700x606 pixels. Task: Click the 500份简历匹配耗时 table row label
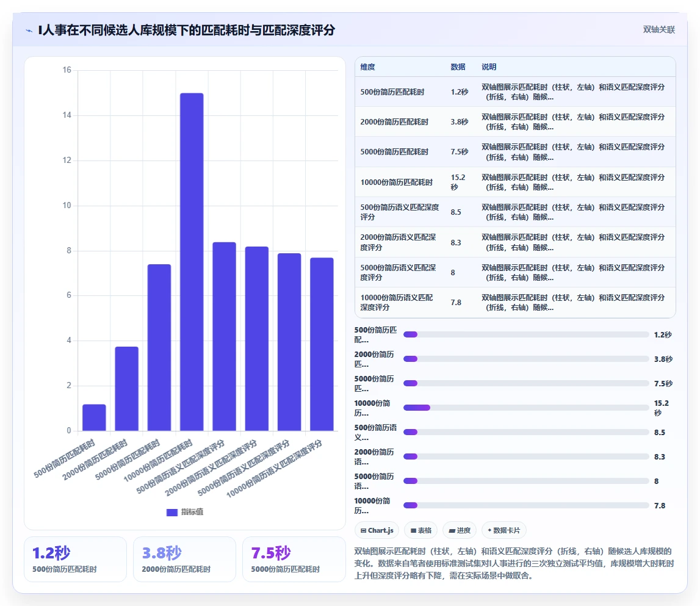coord(392,92)
